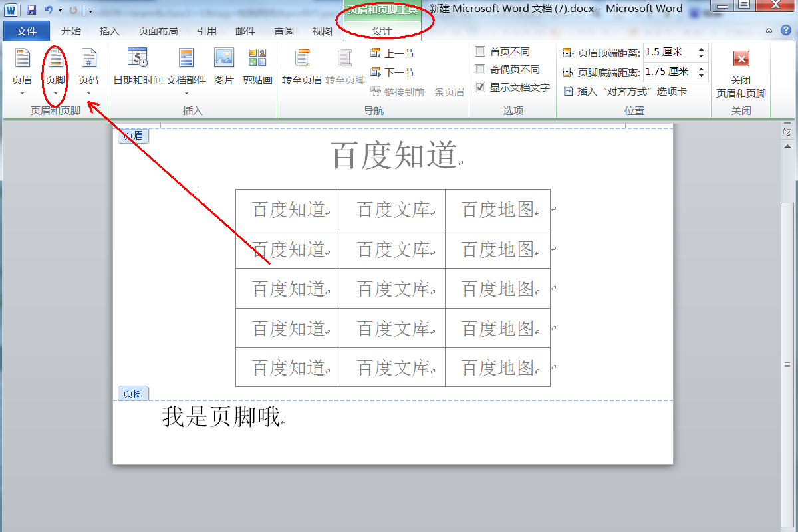Click third-row cell 百度文库
The height and width of the screenshot is (532, 798).
point(394,289)
